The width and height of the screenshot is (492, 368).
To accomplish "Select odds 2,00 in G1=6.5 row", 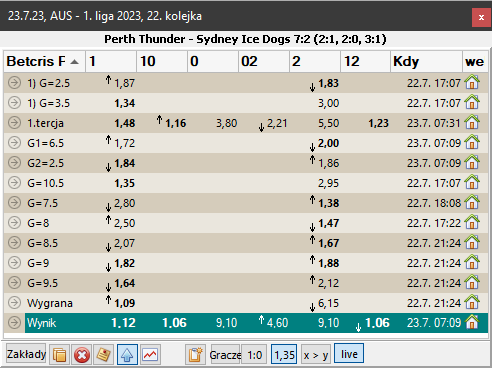I will 328,143.
